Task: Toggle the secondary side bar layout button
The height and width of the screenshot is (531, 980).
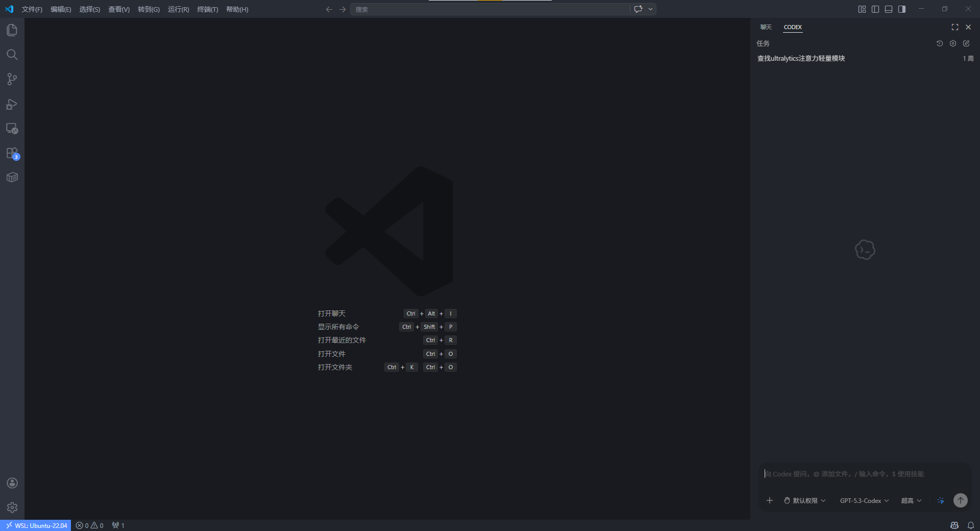Action: 901,9
